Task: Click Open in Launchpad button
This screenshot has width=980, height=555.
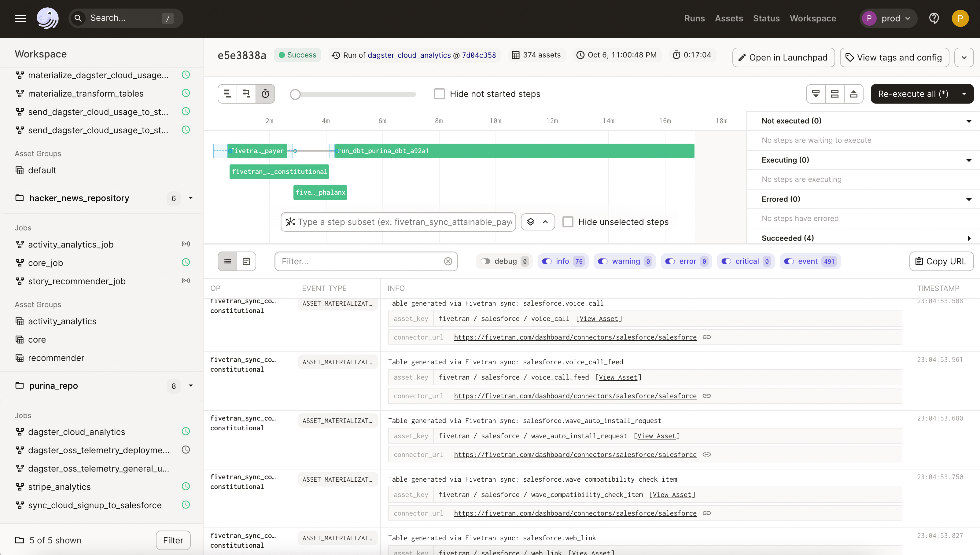Action: click(x=783, y=57)
